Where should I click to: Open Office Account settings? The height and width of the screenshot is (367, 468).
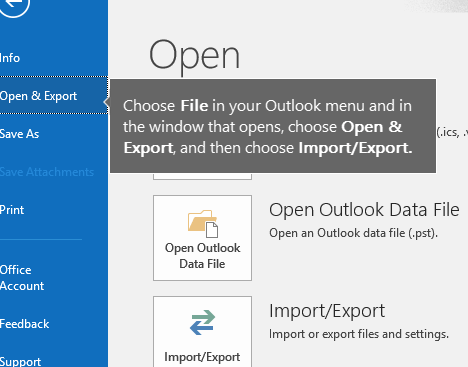[22, 278]
